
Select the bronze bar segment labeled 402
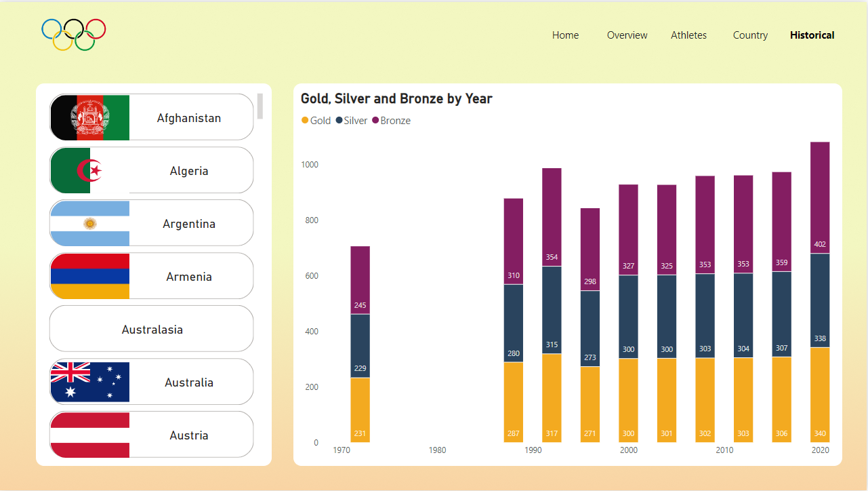pyautogui.click(x=820, y=197)
